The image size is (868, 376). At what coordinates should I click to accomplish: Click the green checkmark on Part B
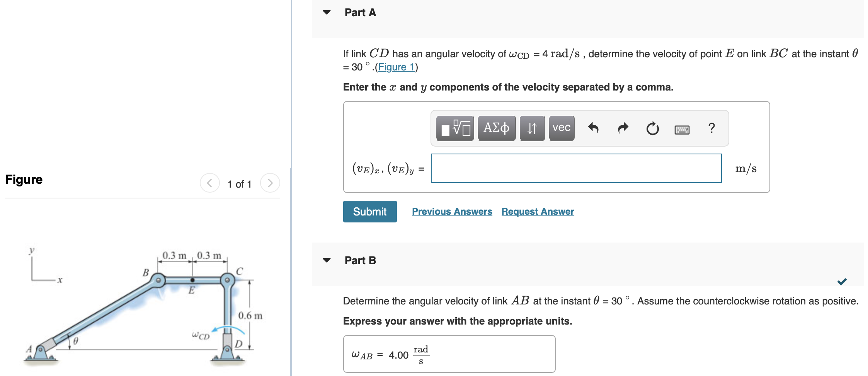842,282
